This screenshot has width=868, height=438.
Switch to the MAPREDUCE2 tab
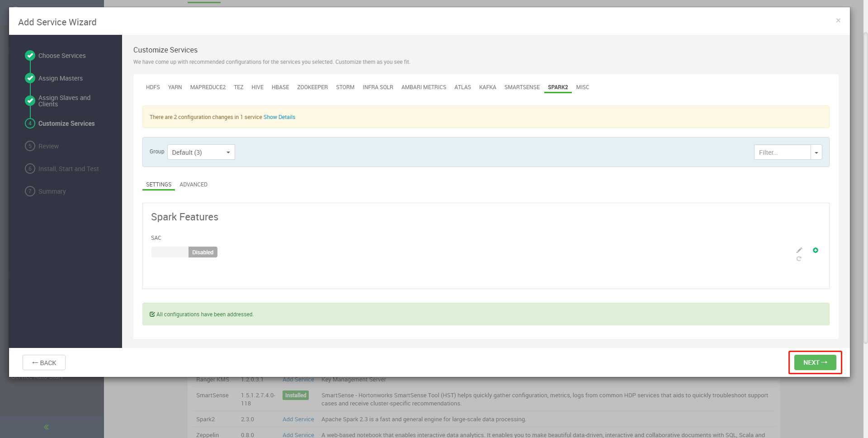208,87
